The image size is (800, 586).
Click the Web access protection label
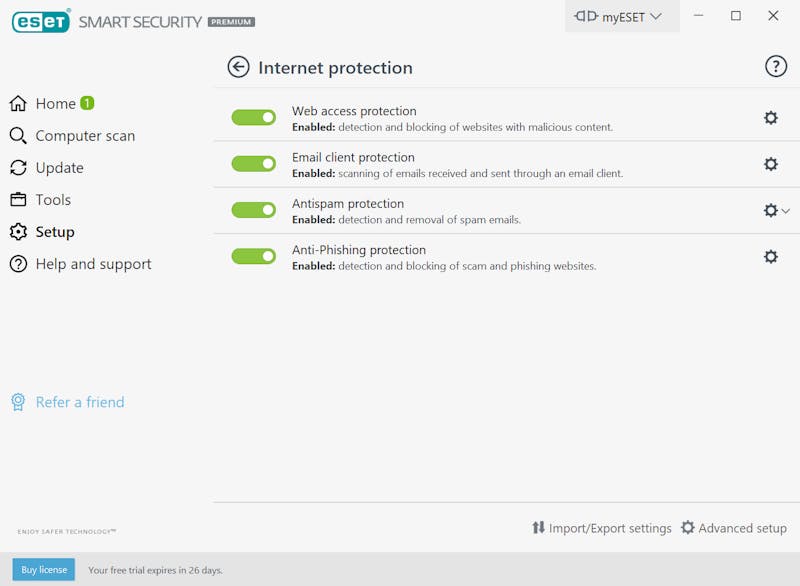354,111
